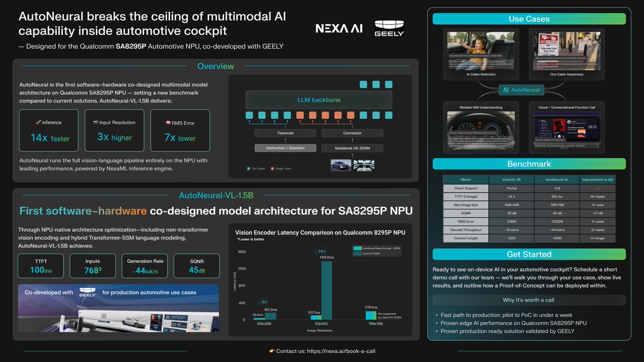The height and width of the screenshot is (362, 644).
Task: Click the ↓6x reduction label on the chart
Action: pos(264,301)
